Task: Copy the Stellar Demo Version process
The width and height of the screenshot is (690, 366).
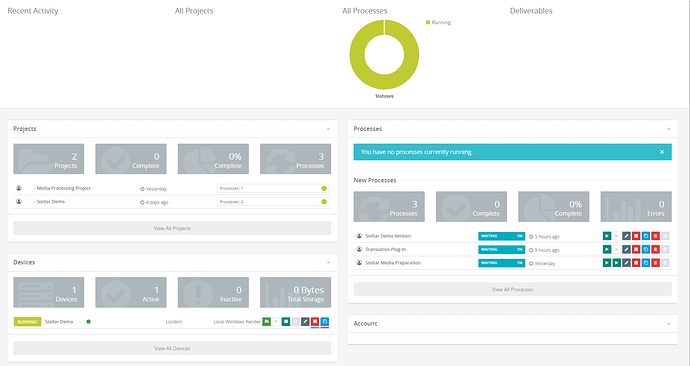Action: [x=646, y=236]
